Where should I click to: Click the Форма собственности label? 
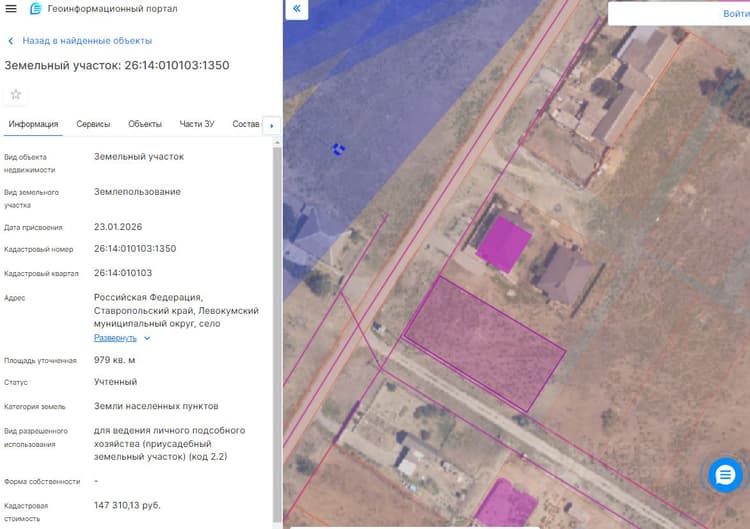pos(42,482)
